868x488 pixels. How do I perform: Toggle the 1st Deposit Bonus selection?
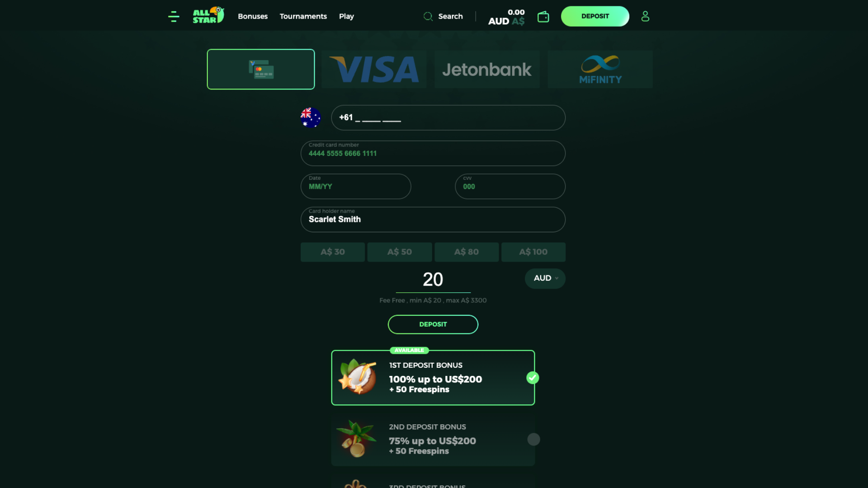[533, 377]
